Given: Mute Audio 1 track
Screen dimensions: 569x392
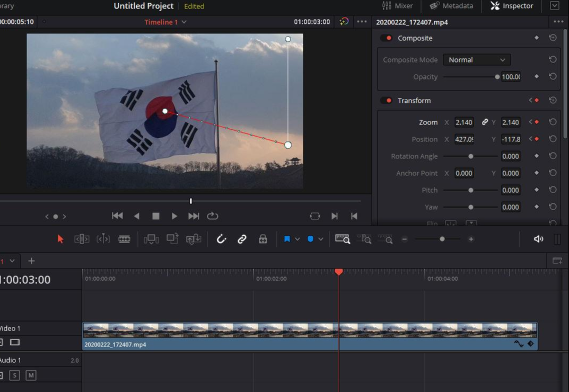Looking at the screenshot, I should click(31, 376).
